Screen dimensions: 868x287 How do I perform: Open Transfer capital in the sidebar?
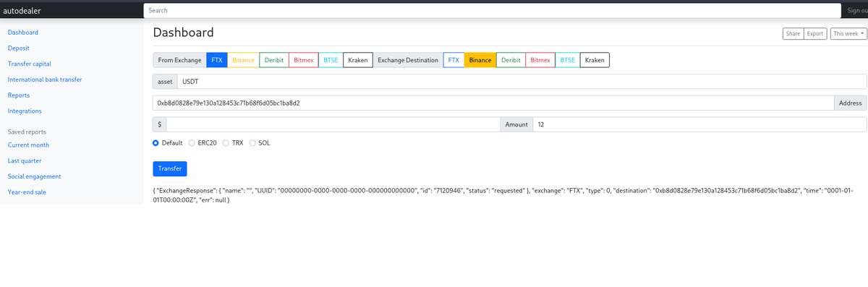point(30,64)
